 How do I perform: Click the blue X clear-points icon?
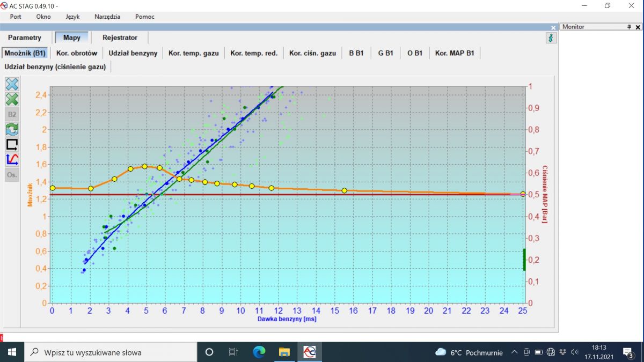pos(12,84)
